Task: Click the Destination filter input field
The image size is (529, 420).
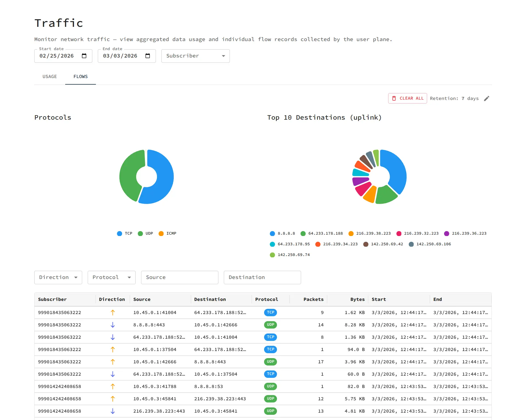Action: [x=262, y=277]
